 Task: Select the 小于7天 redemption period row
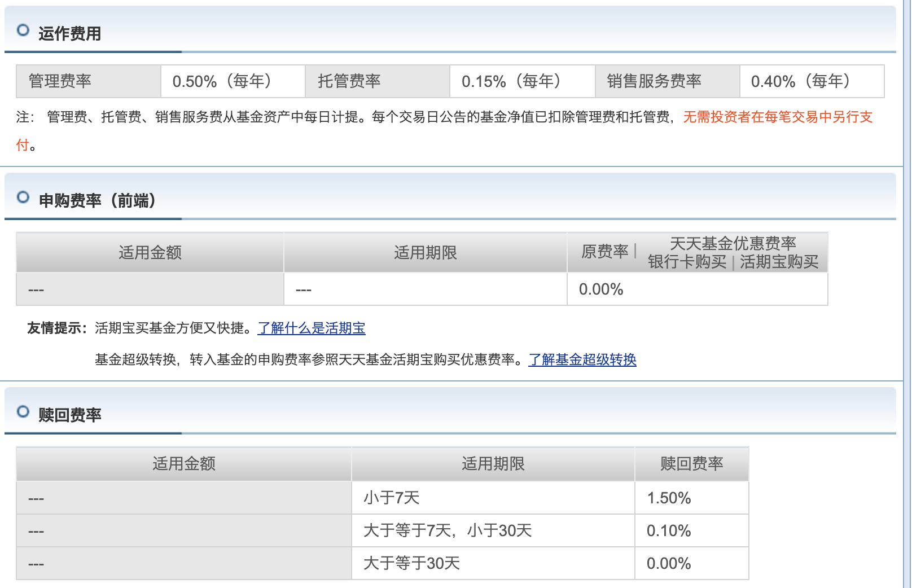pos(392,498)
